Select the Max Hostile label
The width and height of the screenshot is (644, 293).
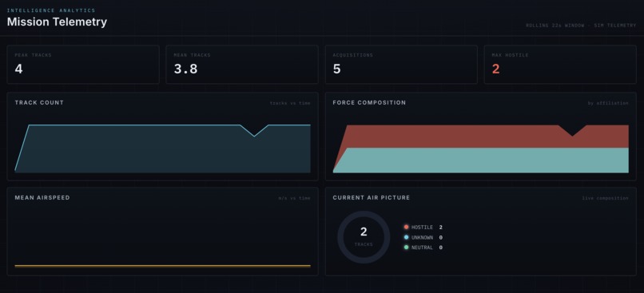pos(510,55)
